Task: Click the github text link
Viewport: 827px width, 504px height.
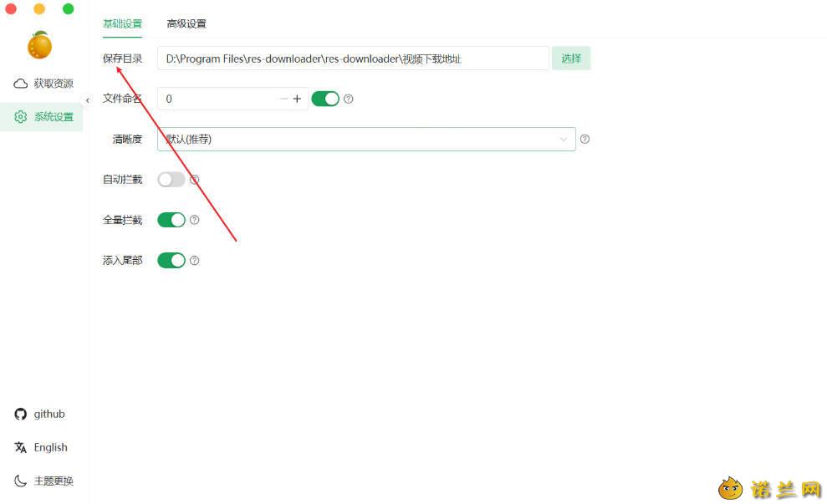Action: pos(49,415)
